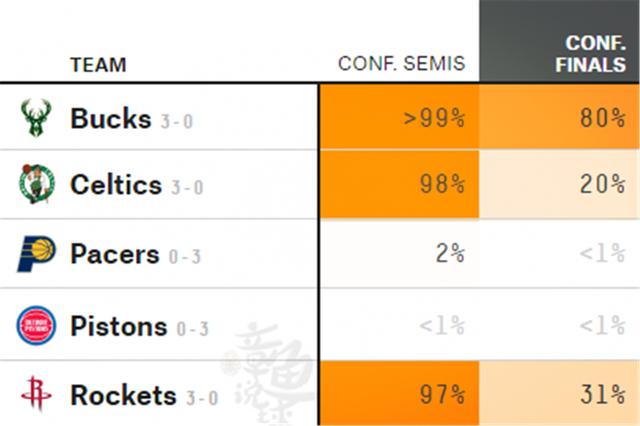Open the Celtics team name link
The height and width of the screenshot is (426, 640).
(x=116, y=184)
